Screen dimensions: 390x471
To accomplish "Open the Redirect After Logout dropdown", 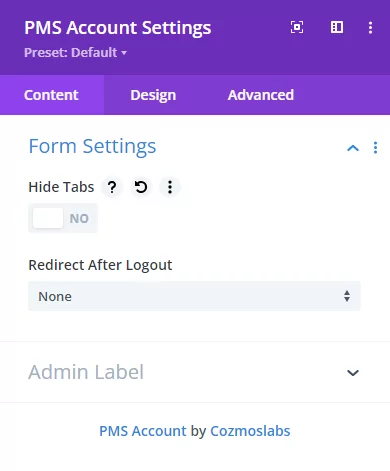I will pyautogui.click(x=194, y=296).
